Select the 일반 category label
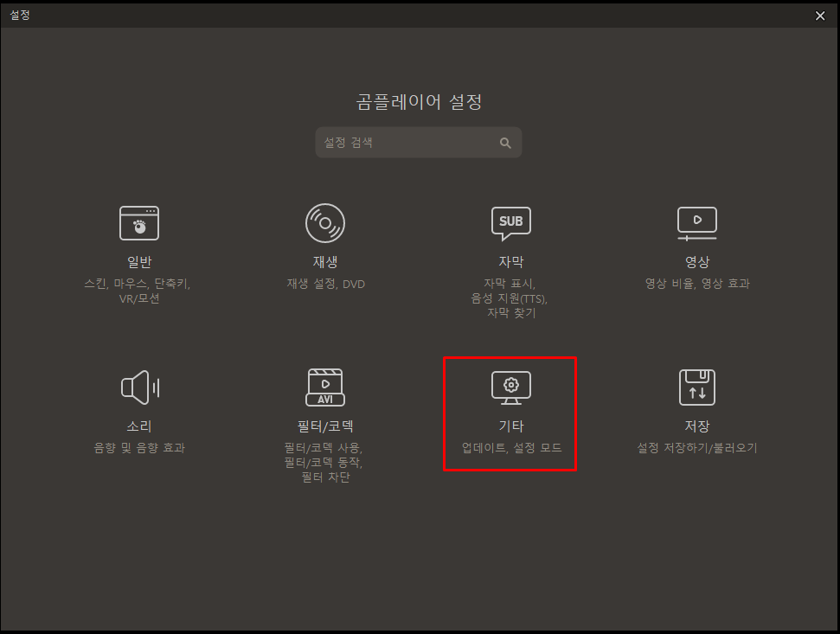The width and height of the screenshot is (840, 634). click(x=139, y=262)
